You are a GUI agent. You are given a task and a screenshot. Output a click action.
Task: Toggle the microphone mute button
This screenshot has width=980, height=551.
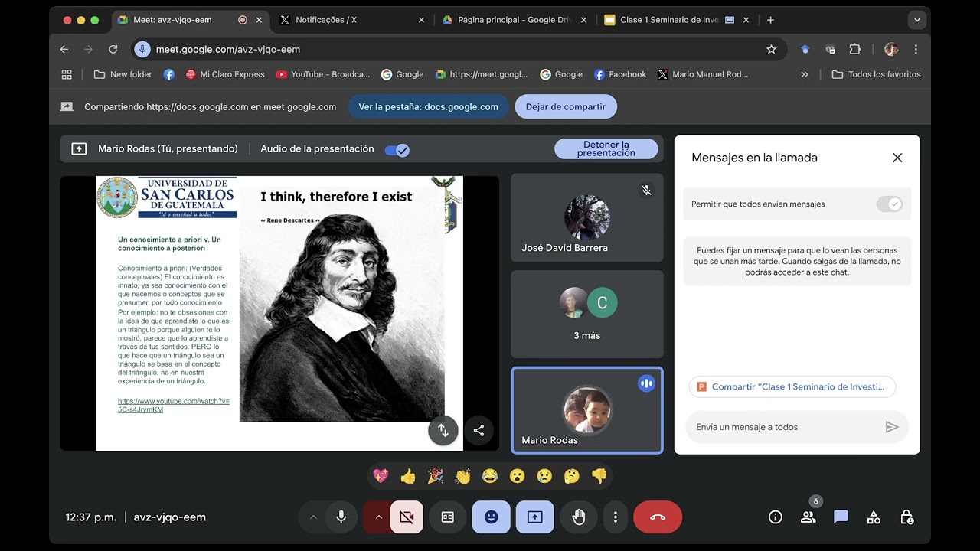coord(341,517)
